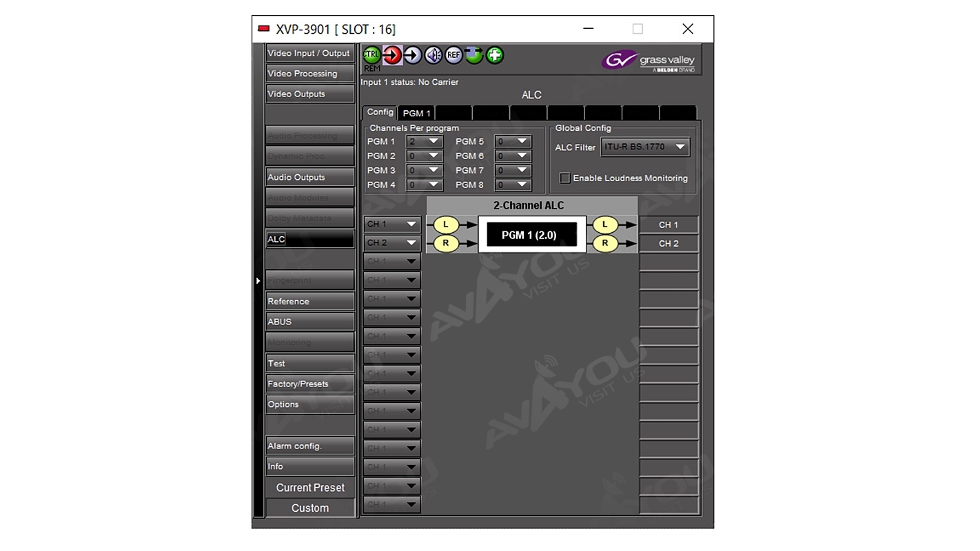Open the Alarm config. panel
Viewport: 980px width, 551px height.
309,446
